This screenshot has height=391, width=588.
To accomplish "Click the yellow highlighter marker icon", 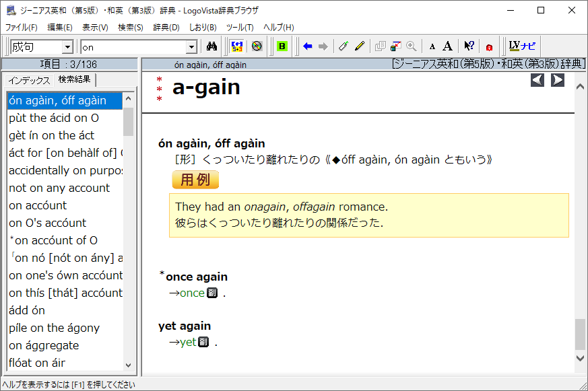I will [360, 46].
